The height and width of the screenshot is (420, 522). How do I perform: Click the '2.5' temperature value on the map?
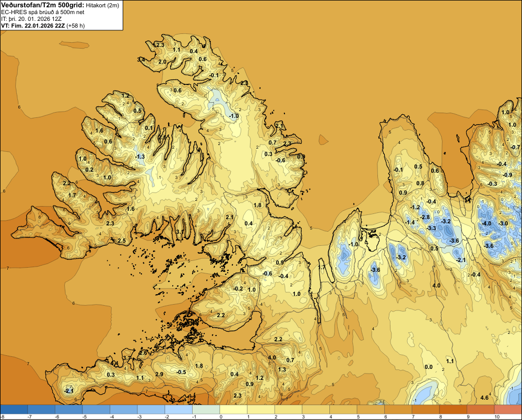tap(122, 241)
